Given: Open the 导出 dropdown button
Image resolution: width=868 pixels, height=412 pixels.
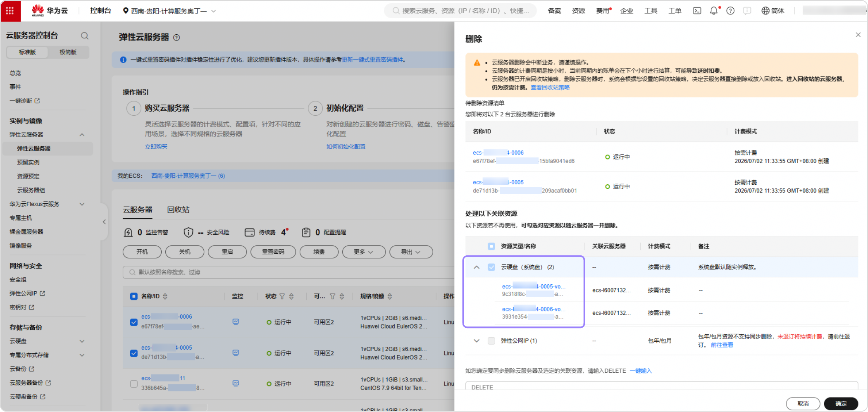Looking at the screenshot, I should pos(411,252).
